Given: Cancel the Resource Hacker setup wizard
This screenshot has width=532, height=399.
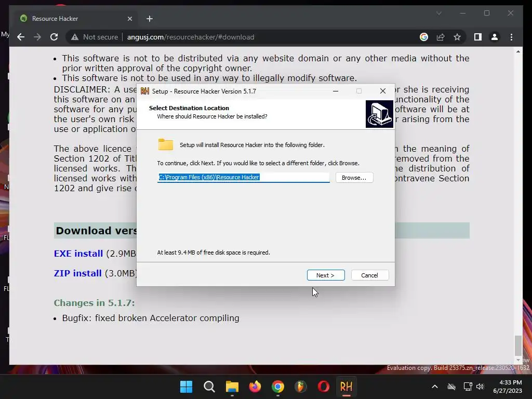Looking at the screenshot, I should pos(370,275).
